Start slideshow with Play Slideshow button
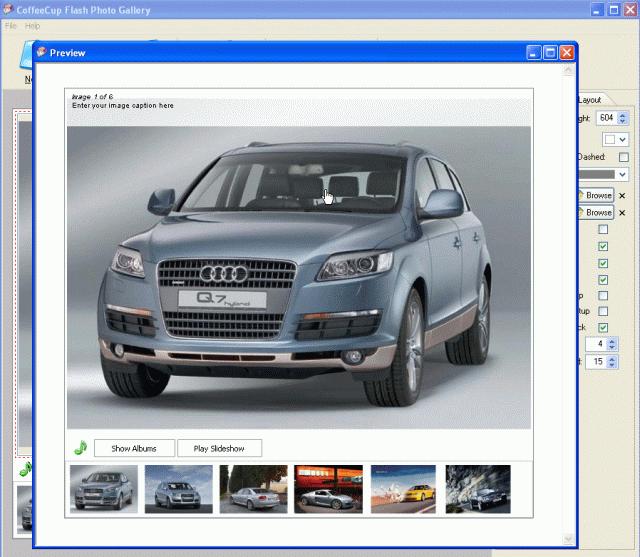The image size is (640, 557). click(x=219, y=448)
